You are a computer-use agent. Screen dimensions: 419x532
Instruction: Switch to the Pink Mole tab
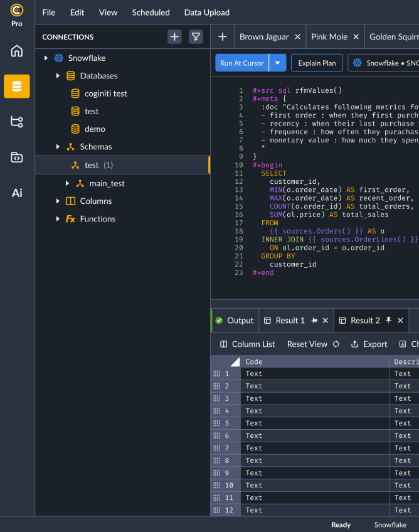coord(329,37)
